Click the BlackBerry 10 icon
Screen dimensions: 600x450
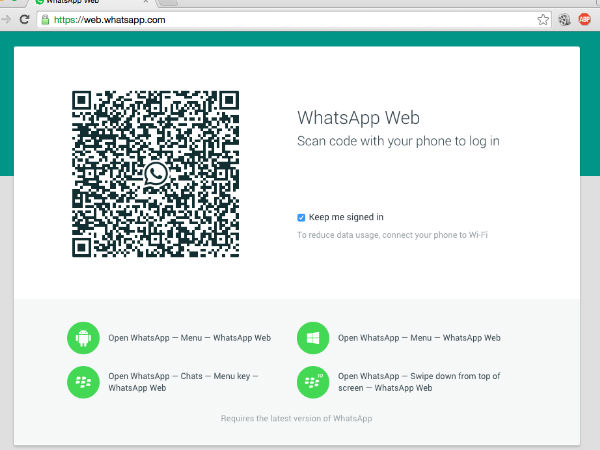point(313,381)
